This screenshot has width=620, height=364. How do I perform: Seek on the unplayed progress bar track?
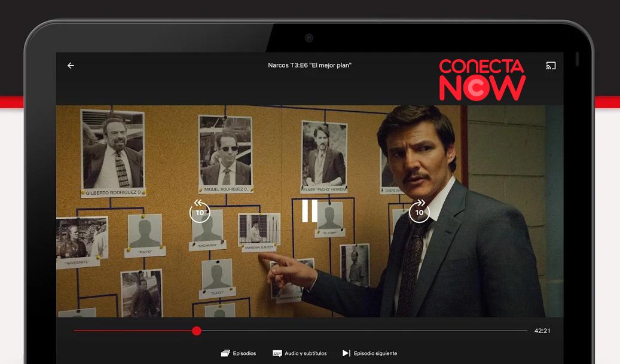coord(364,331)
